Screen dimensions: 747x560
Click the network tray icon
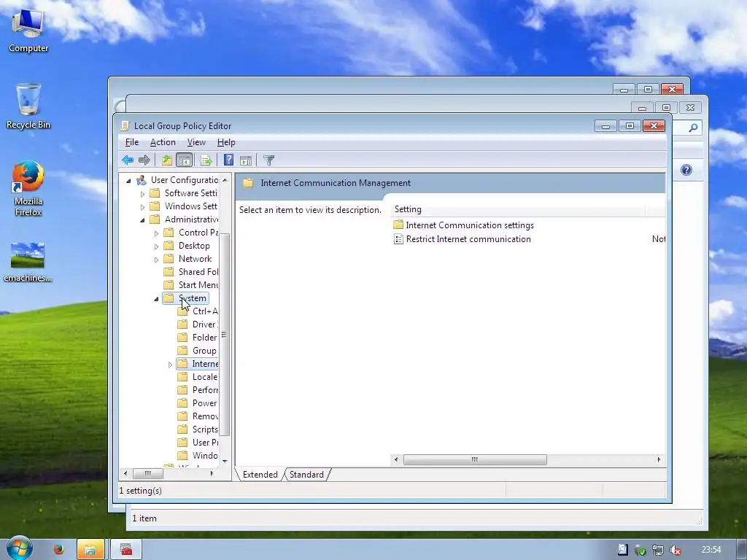658,550
